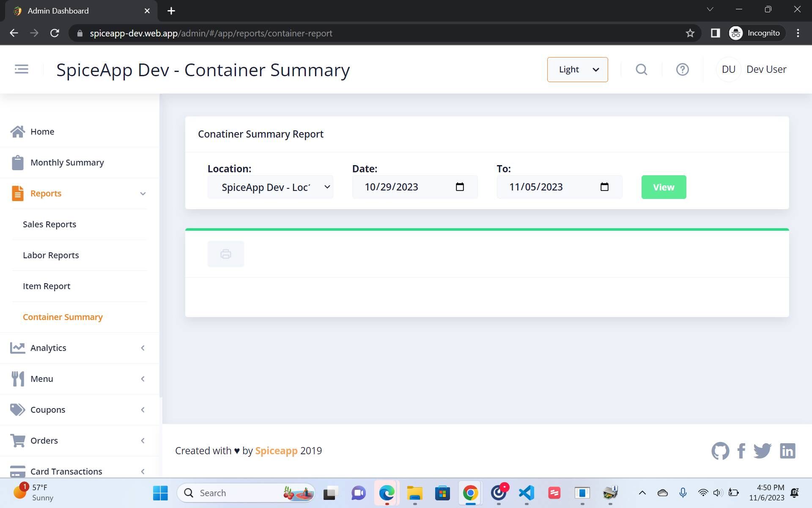
Task: Click the Facebook icon in footer
Action: coord(741,451)
